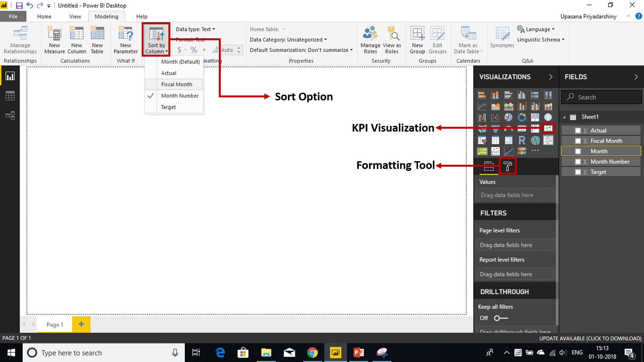Select the R script visual
The height and width of the screenshot is (362, 644).
coord(522,140)
